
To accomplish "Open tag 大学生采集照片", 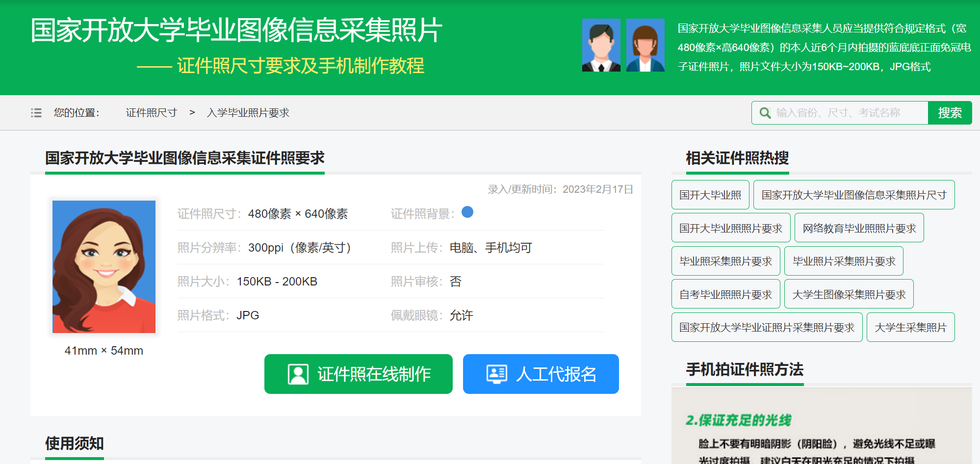I will 911,327.
